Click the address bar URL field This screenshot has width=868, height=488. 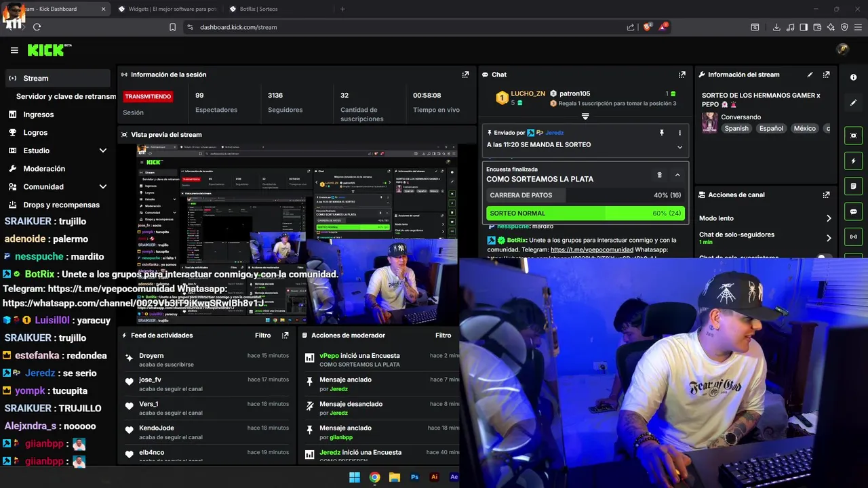pos(407,27)
